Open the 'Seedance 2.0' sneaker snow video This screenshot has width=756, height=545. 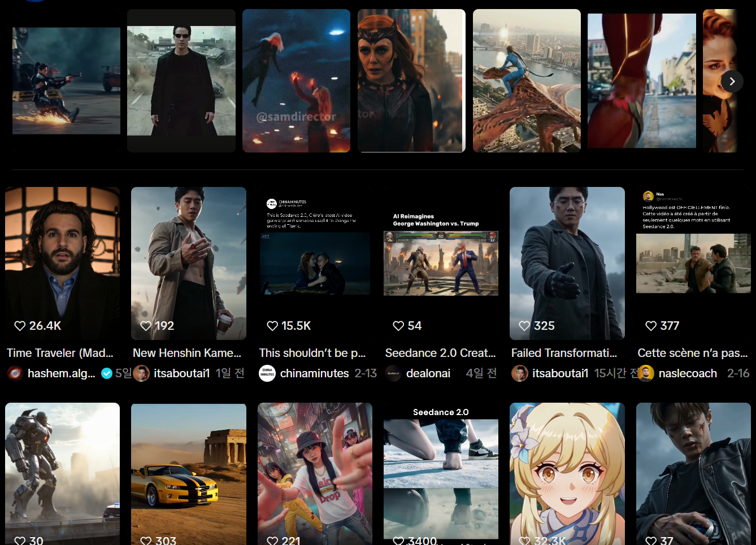(x=441, y=474)
